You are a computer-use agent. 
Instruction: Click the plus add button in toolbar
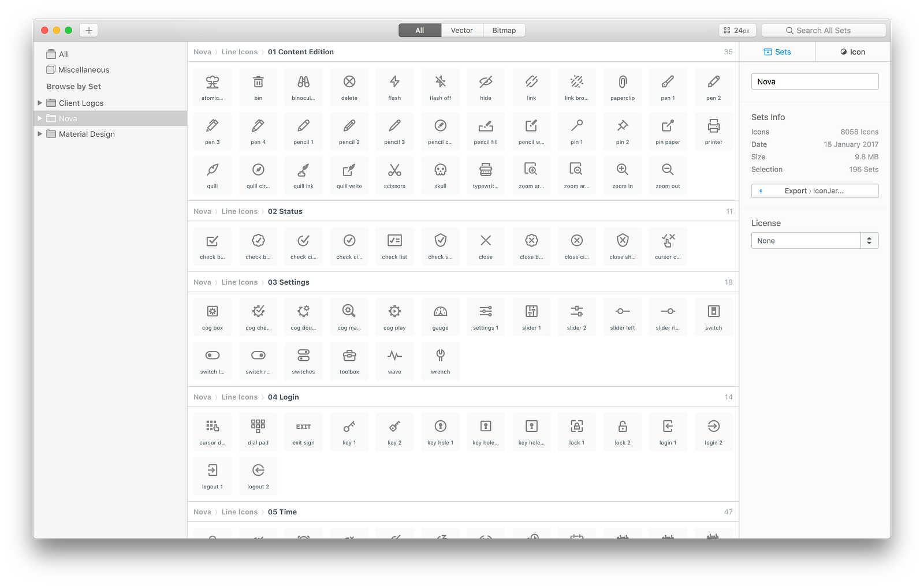click(x=89, y=31)
